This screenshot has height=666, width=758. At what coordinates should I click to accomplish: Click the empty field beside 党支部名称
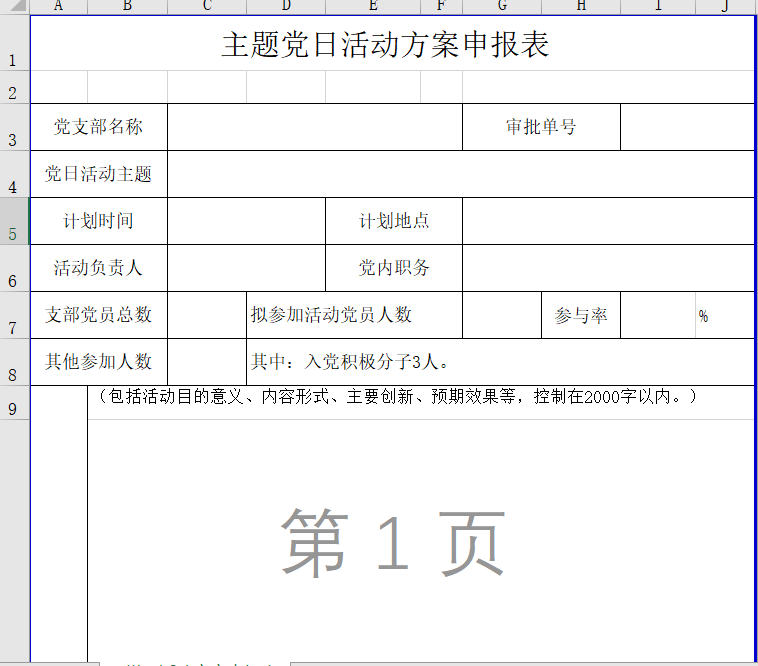[314, 127]
